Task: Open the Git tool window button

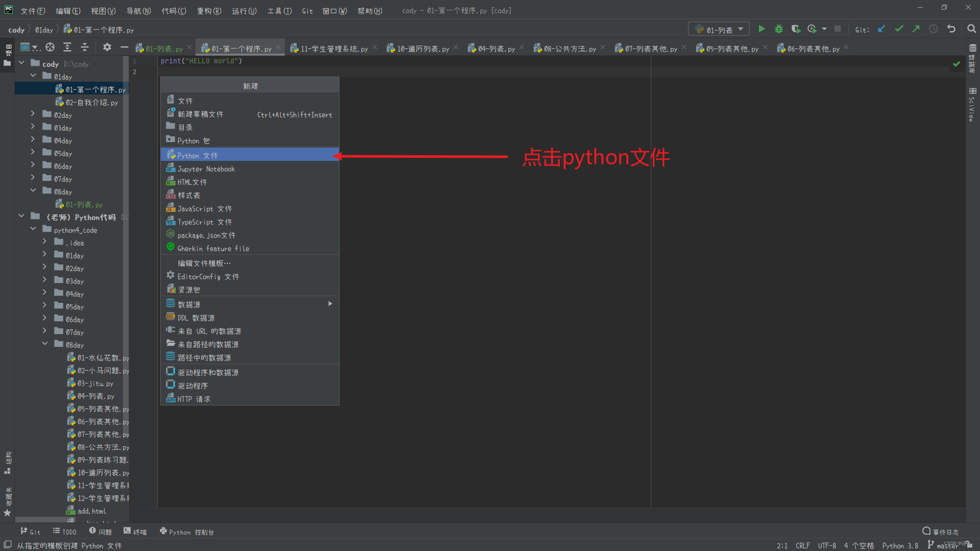Action: [x=30, y=532]
